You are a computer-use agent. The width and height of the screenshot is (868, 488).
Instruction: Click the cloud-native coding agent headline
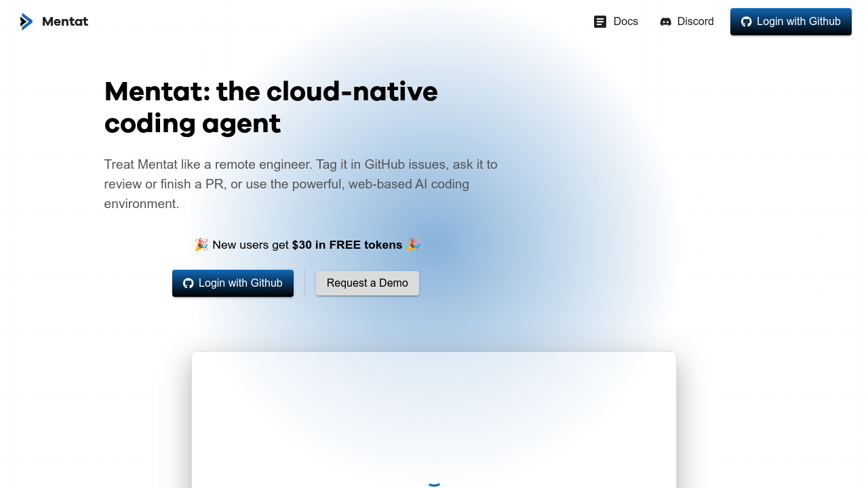(x=271, y=106)
